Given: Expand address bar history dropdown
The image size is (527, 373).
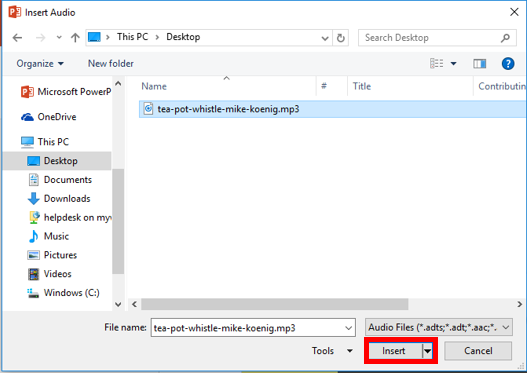Looking at the screenshot, I should pos(325,38).
